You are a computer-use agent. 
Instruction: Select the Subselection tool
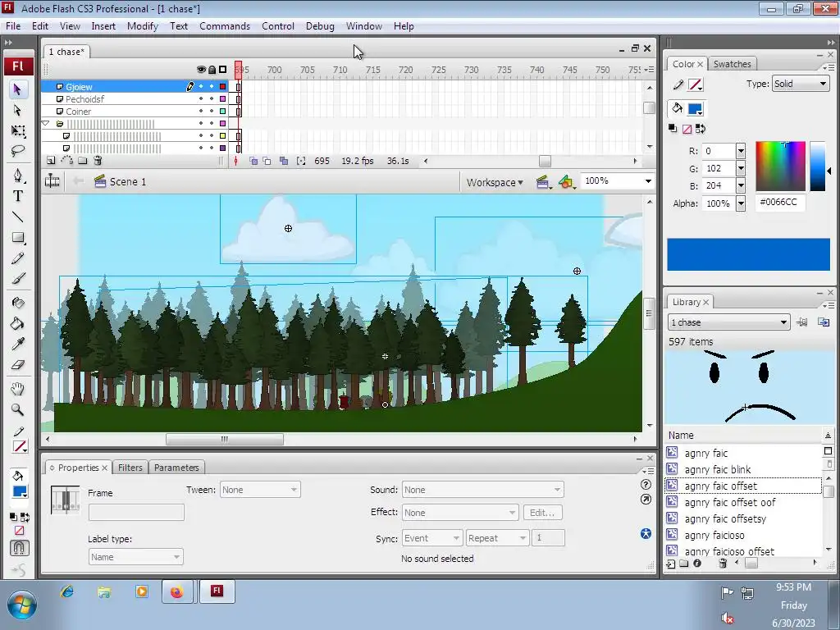[x=18, y=110]
